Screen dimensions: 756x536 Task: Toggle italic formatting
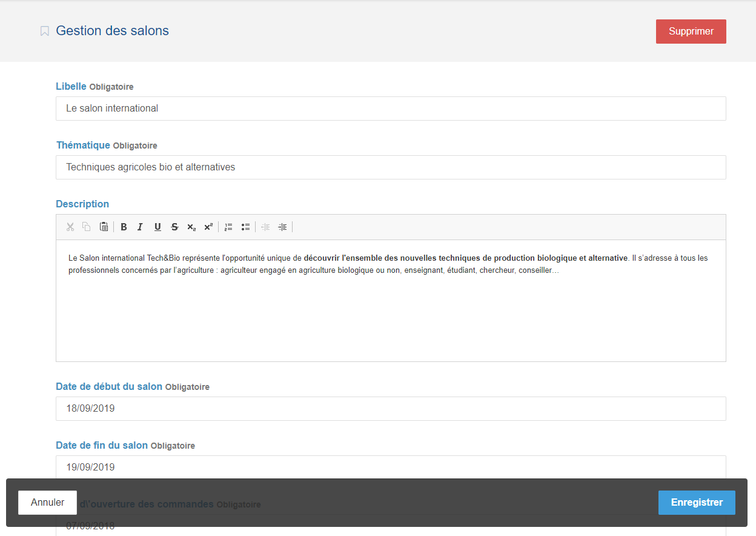140,227
